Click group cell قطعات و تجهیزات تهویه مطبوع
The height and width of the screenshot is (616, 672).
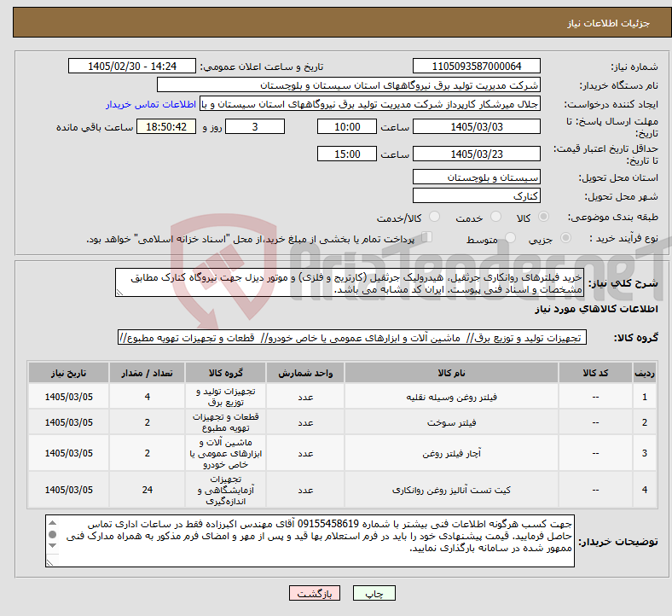pos(225,422)
